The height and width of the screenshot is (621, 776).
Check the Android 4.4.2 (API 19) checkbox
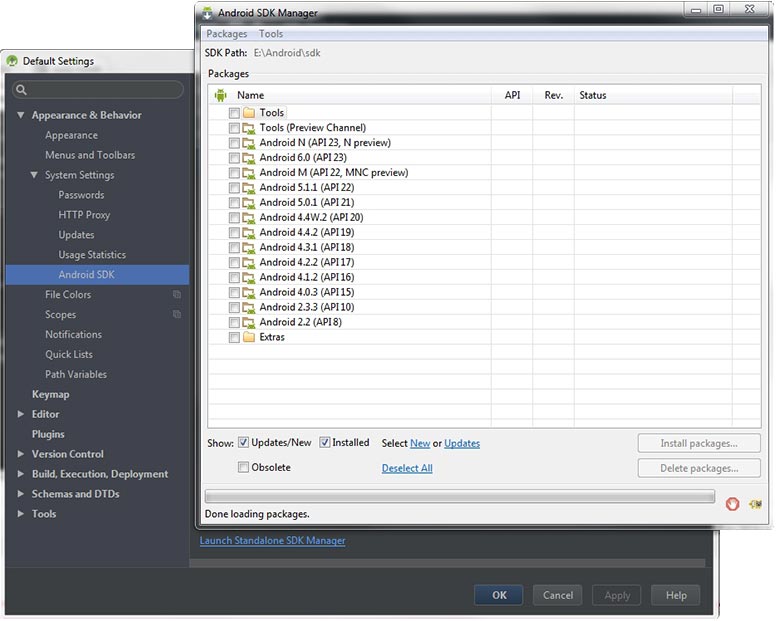click(x=234, y=233)
